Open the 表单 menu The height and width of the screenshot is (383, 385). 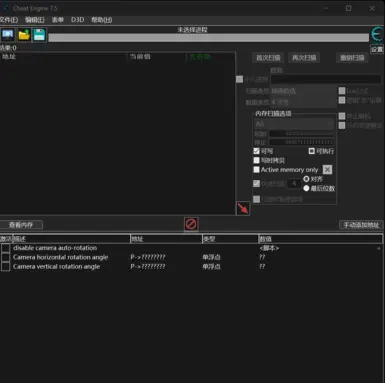click(58, 20)
